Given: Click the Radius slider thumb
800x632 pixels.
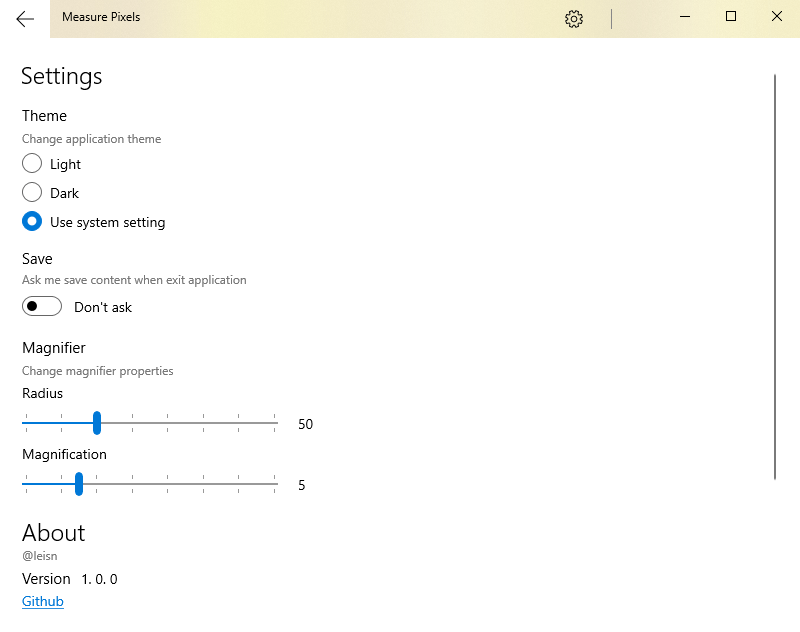Looking at the screenshot, I should (x=97, y=423).
